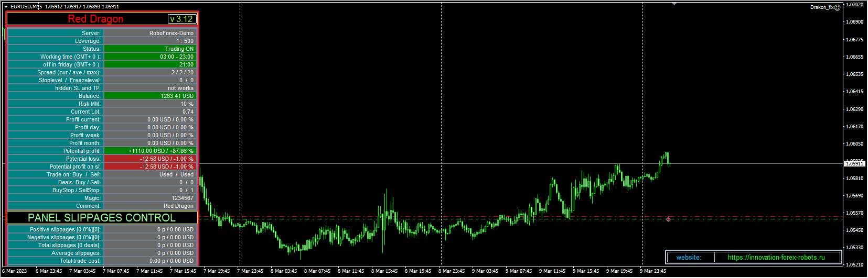The image size is (868, 278).
Task: Click the 'Total slippages [0 deals]:' label
Action: click(x=56, y=245)
